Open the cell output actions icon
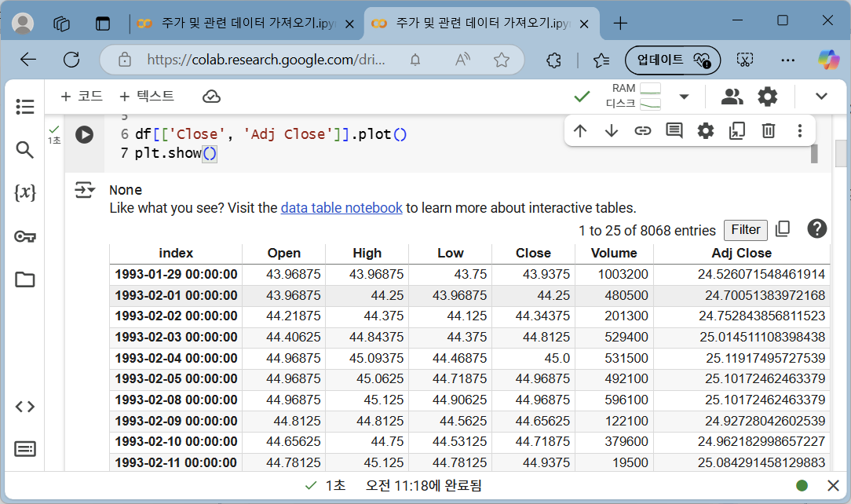Viewport: 851px width, 504px height. (85, 190)
